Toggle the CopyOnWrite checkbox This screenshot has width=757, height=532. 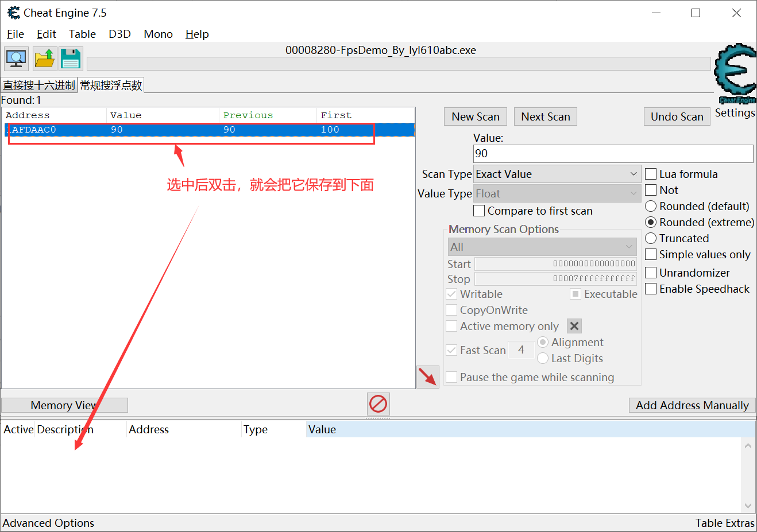tap(452, 310)
